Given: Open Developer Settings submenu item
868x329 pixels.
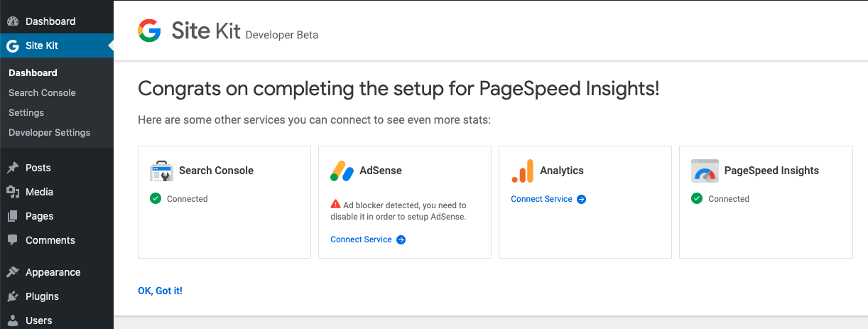Looking at the screenshot, I should [x=50, y=132].
